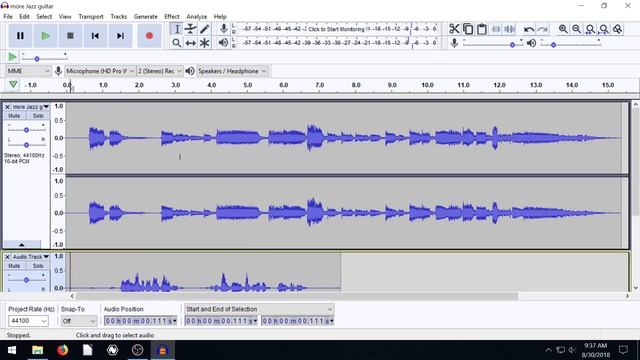Open the Transport menu

point(91,17)
